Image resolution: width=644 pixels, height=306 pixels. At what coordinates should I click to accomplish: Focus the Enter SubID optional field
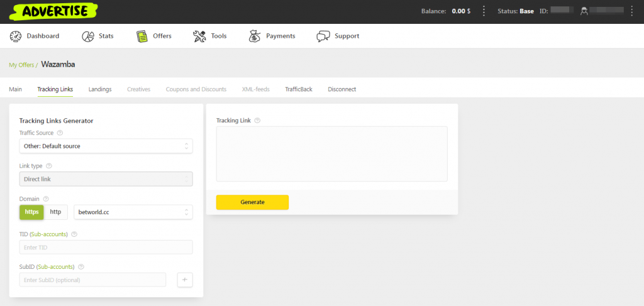(x=92, y=280)
